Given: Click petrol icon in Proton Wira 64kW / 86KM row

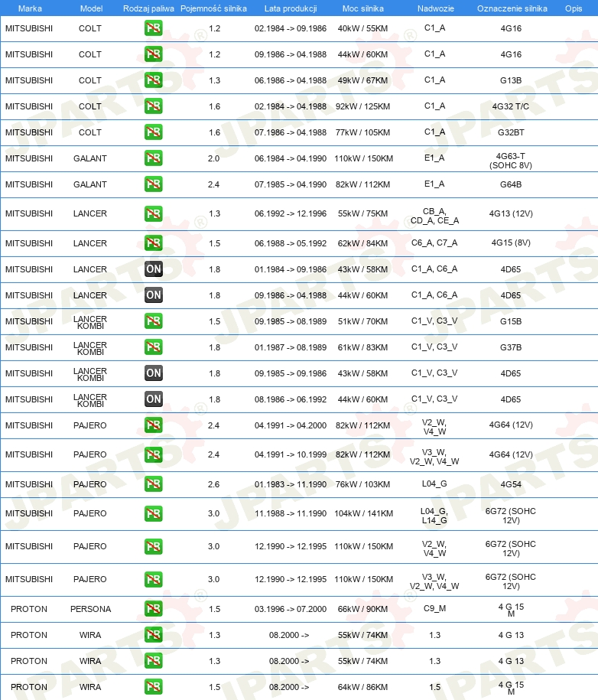Looking at the screenshot, I should pyautogui.click(x=153, y=686).
